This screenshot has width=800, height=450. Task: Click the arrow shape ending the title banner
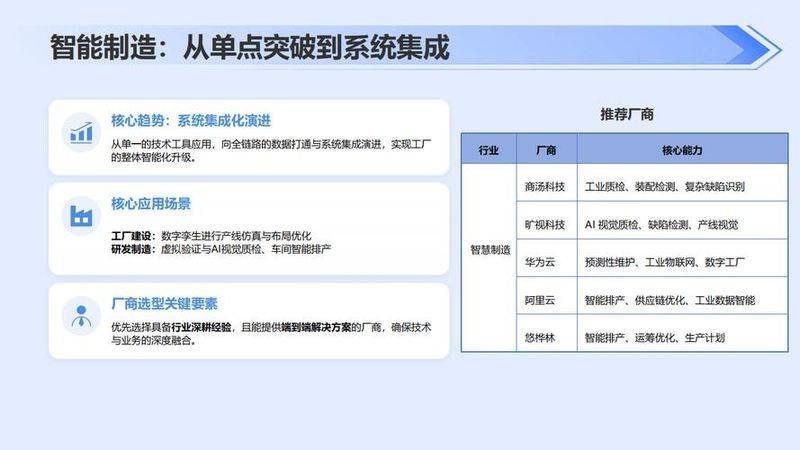748,48
